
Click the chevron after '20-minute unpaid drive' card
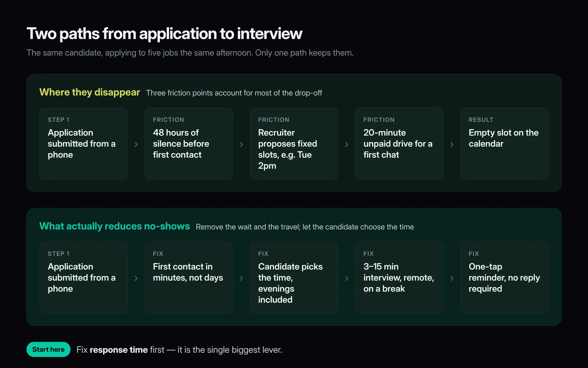(x=452, y=144)
